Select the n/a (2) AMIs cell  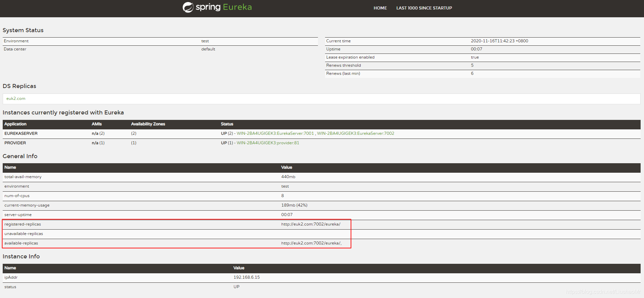(x=98, y=133)
